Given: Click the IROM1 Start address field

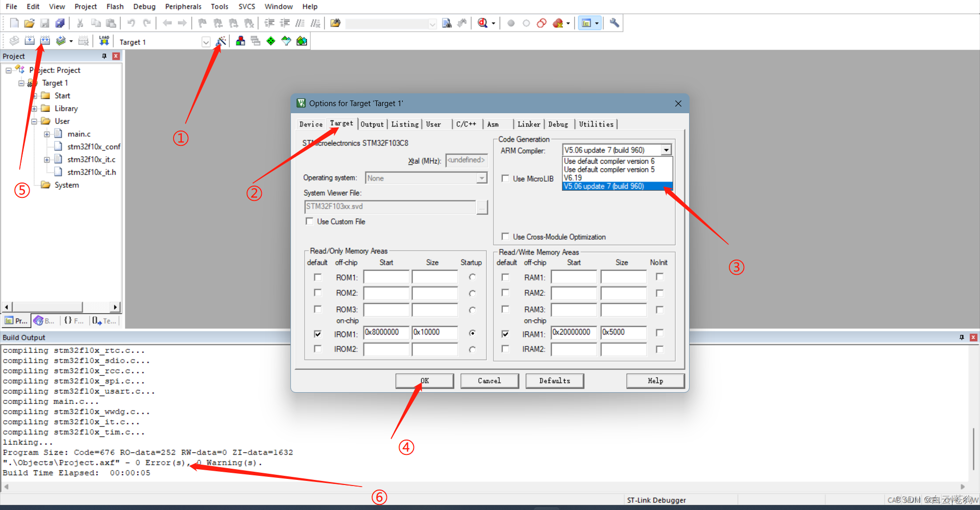Looking at the screenshot, I should (x=386, y=333).
